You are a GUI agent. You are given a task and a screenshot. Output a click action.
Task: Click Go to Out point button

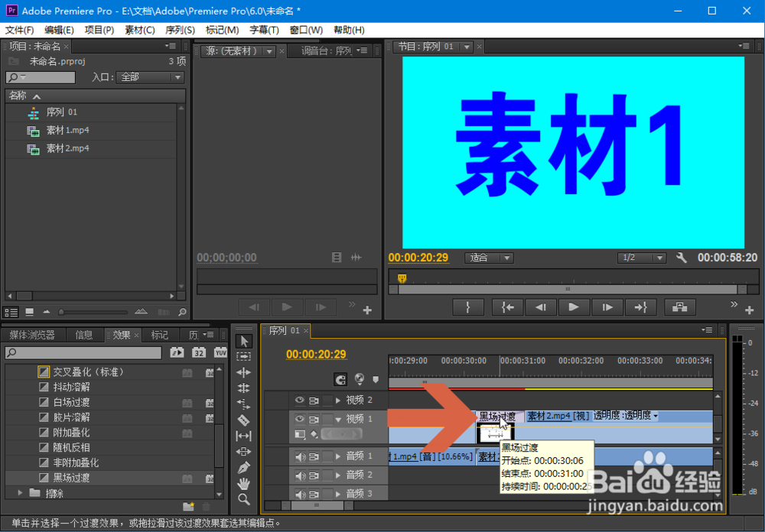pyautogui.click(x=640, y=307)
